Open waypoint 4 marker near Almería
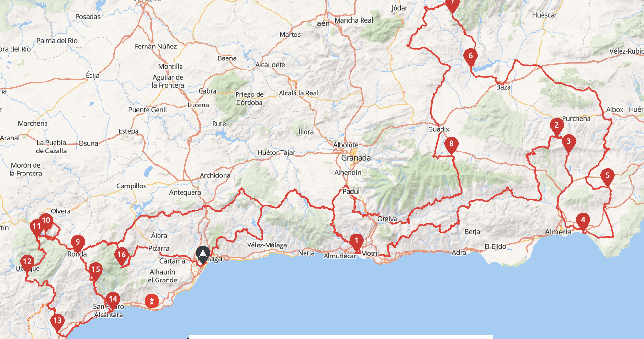The image size is (644, 339). point(583,222)
